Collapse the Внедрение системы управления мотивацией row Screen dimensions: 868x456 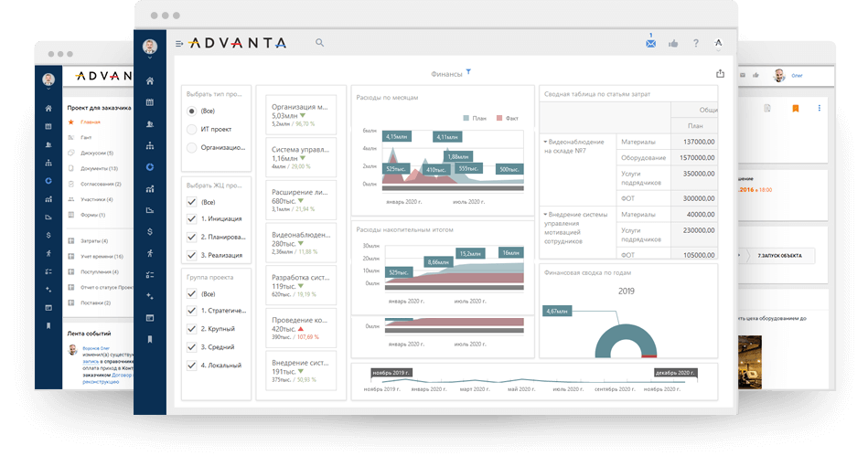[x=545, y=214]
